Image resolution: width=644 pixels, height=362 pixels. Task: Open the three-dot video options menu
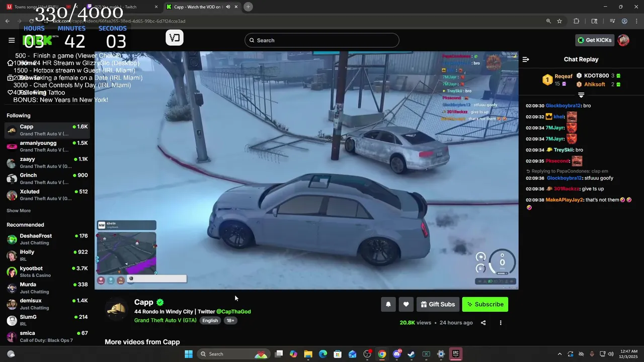pyautogui.click(x=500, y=323)
